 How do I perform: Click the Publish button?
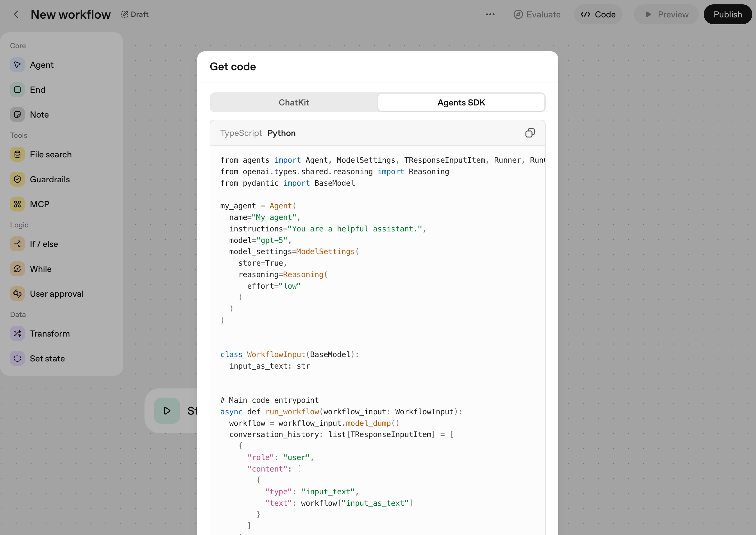point(727,15)
